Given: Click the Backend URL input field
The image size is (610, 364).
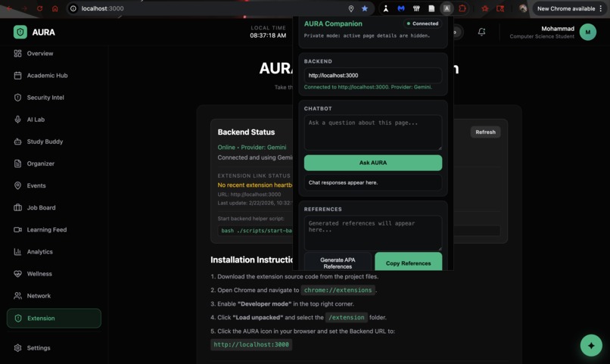Looking at the screenshot, I should (x=372, y=76).
